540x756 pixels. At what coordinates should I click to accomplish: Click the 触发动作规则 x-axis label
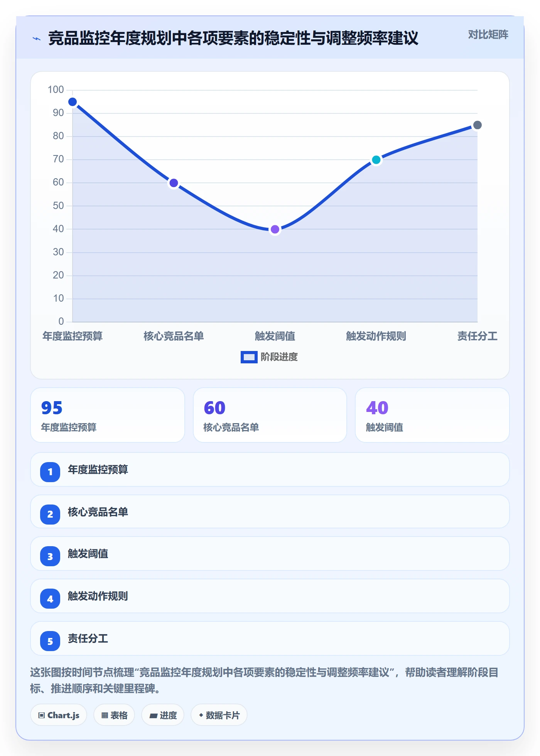(x=376, y=336)
